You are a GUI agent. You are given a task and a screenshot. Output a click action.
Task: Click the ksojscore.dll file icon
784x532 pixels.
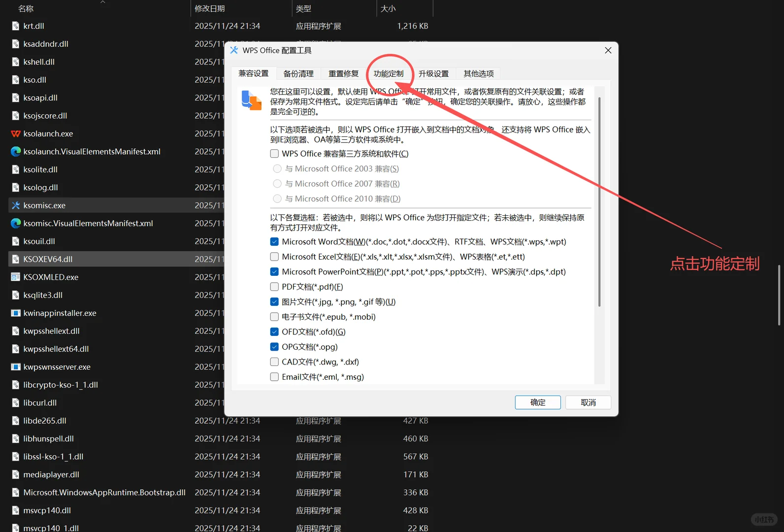16,116
